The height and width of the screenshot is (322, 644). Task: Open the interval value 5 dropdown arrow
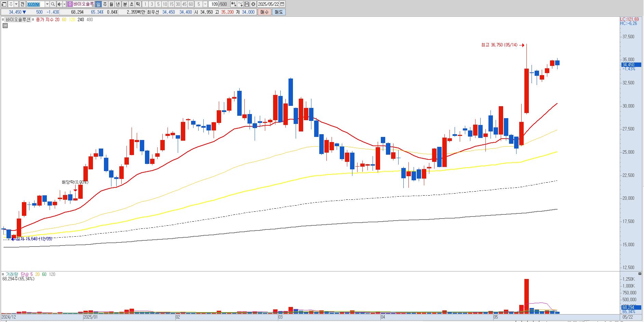point(205,4)
